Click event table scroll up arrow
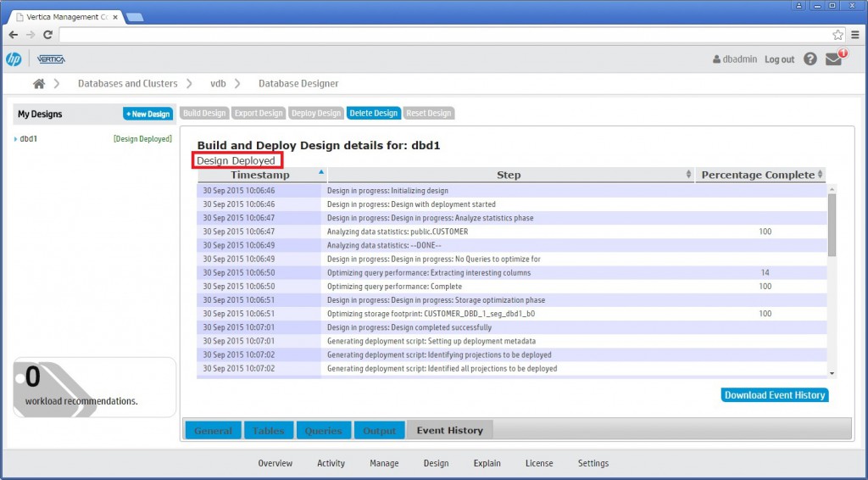Image resolution: width=868 pixels, height=480 pixels. [x=832, y=189]
